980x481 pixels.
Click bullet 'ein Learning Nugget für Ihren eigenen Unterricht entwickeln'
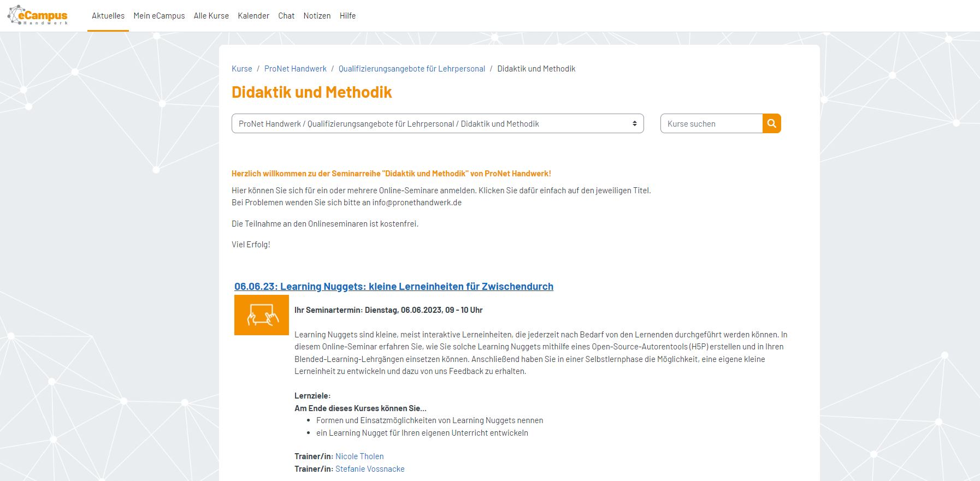tap(422, 433)
